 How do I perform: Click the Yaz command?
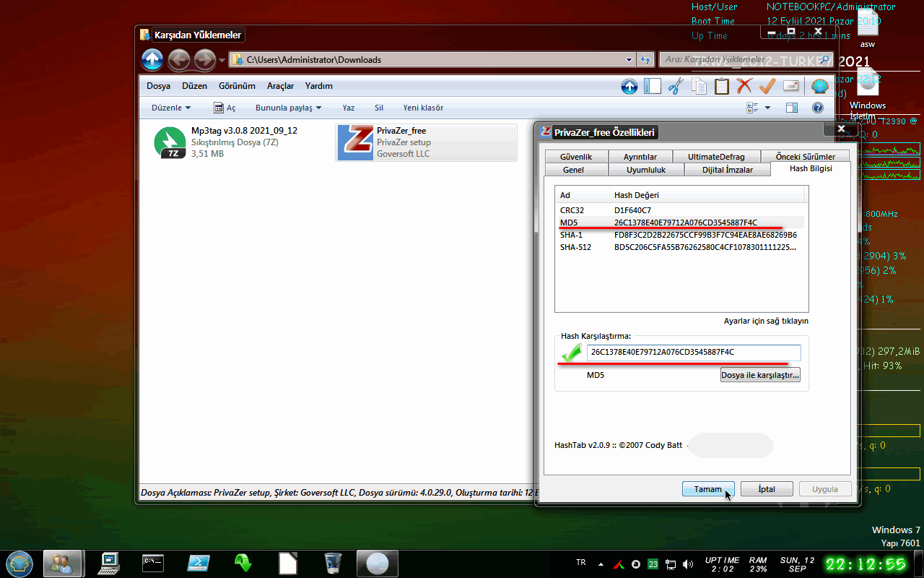tap(349, 108)
